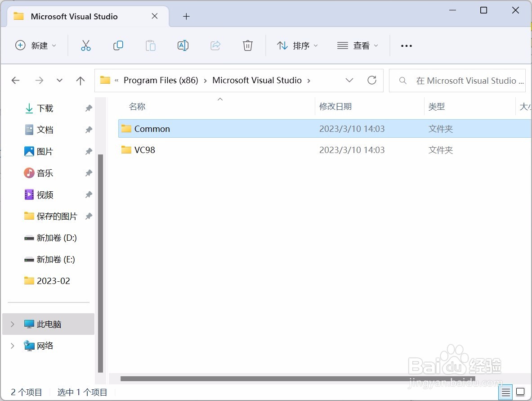Image resolution: width=532 pixels, height=401 pixels.
Task: Go forward with the right arrow
Action: tap(40, 81)
